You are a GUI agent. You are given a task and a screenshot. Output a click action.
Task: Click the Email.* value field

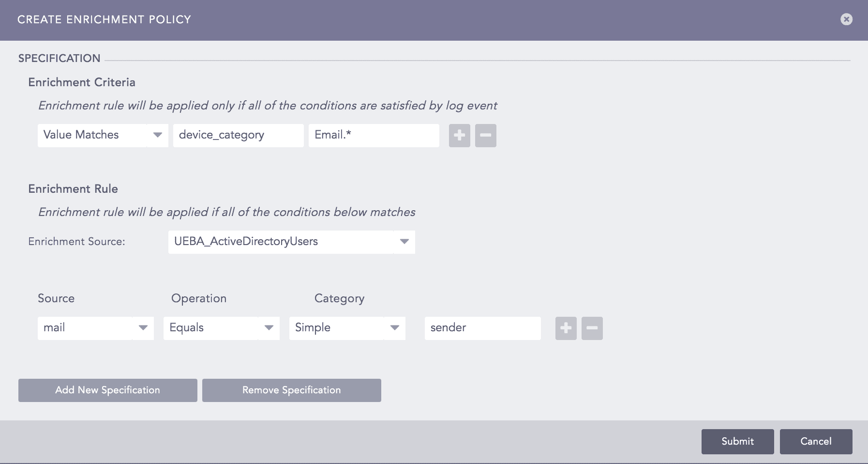(374, 135)
